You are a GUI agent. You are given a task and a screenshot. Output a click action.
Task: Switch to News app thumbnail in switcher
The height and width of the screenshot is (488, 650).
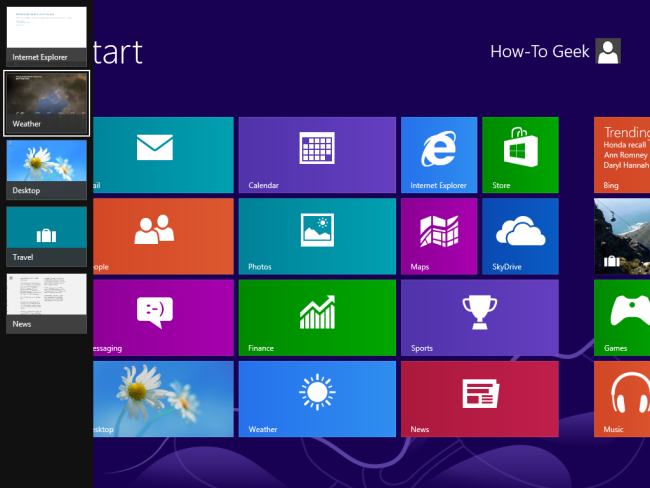pos(46,303)
